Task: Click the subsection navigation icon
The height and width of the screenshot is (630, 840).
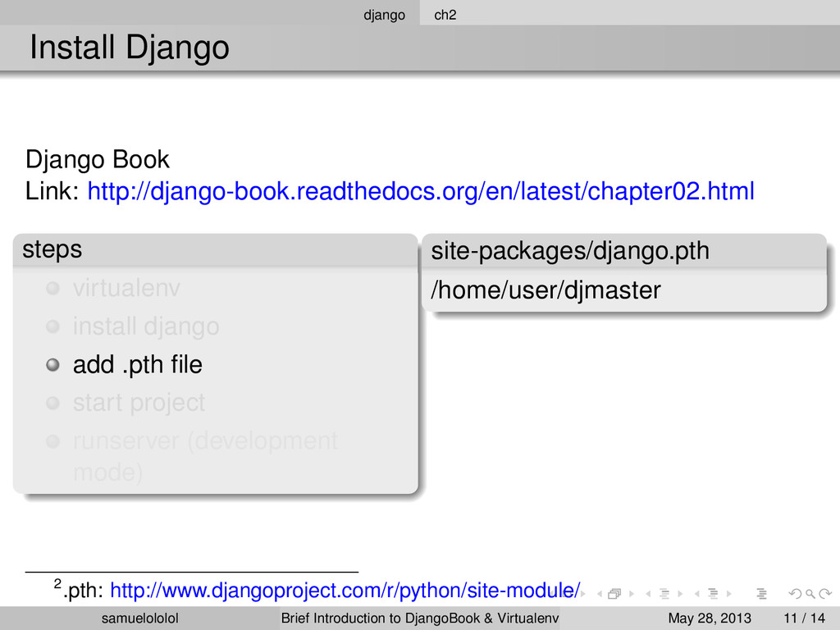Action: tap(664, 594)
